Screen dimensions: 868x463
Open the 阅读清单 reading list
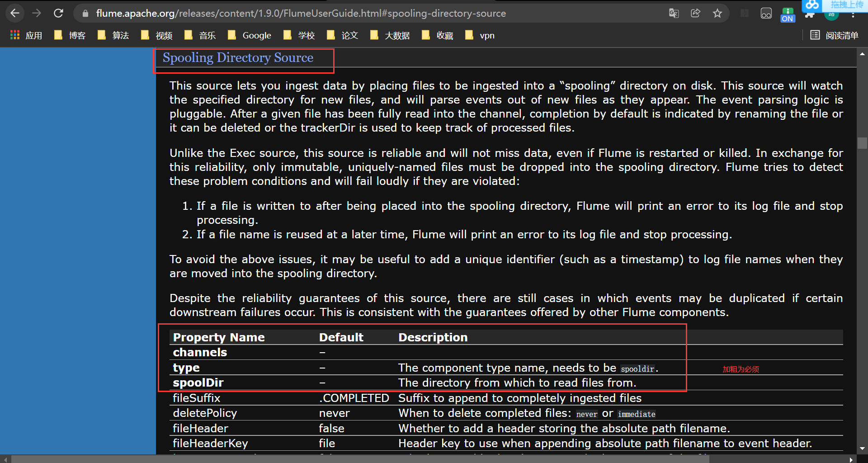(834, 35)
